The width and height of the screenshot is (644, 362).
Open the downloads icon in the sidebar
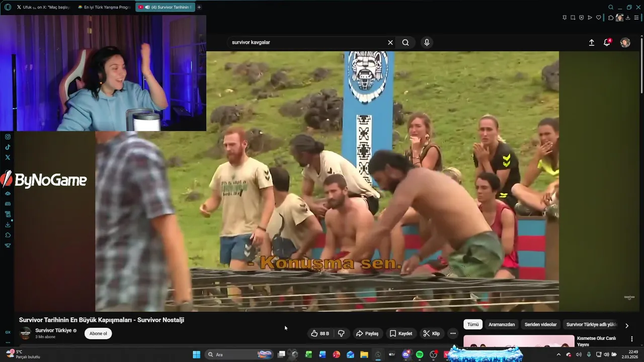(x=8, y=225)
